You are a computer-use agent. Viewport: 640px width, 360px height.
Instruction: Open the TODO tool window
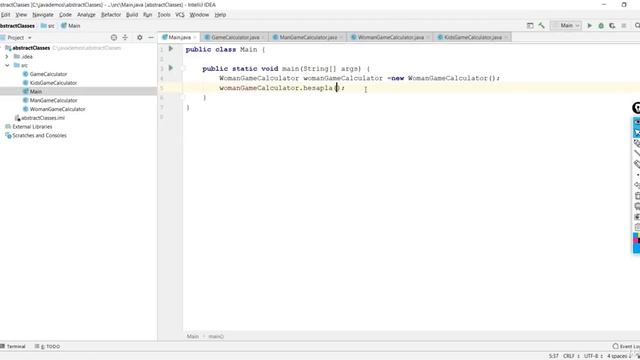(x=47, y=347)
